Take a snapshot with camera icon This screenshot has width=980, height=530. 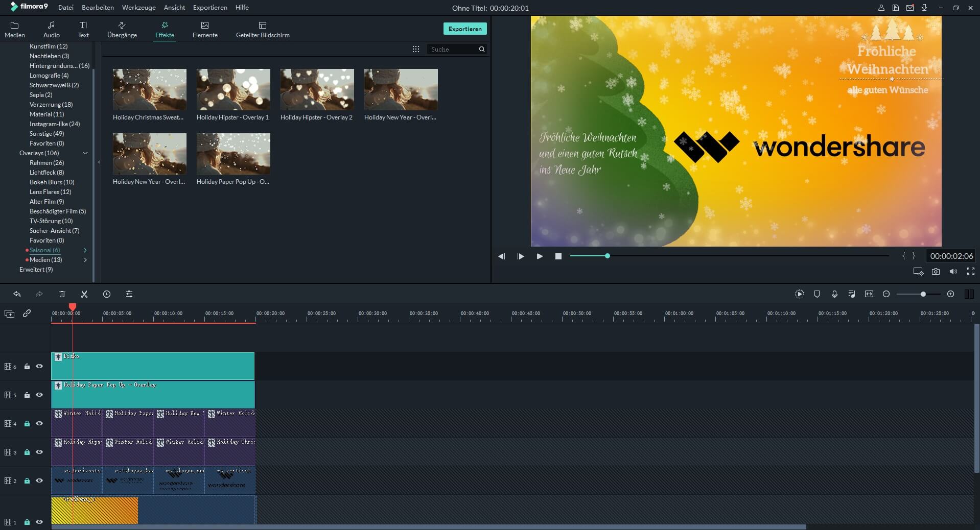[936, 272]
